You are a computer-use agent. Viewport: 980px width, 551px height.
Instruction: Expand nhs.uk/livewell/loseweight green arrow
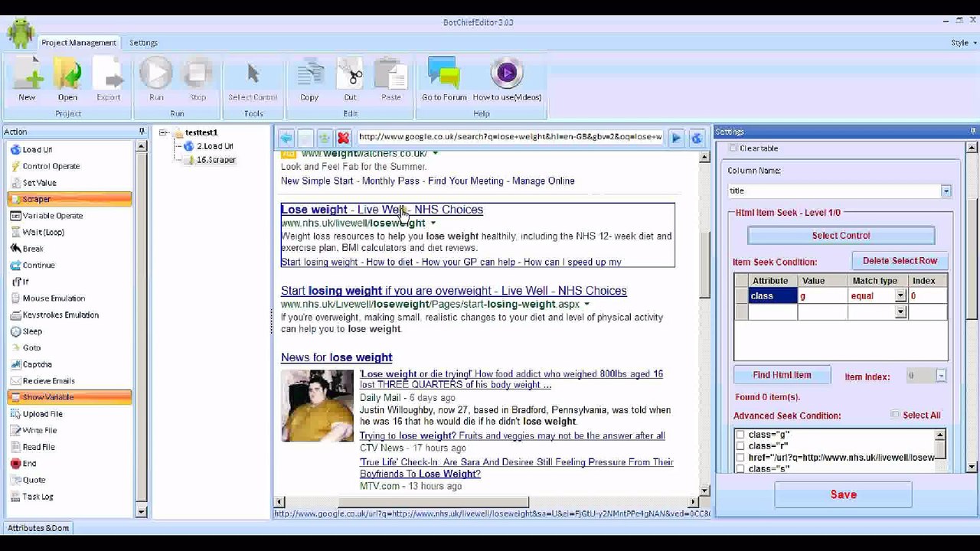tap(433, 223)
